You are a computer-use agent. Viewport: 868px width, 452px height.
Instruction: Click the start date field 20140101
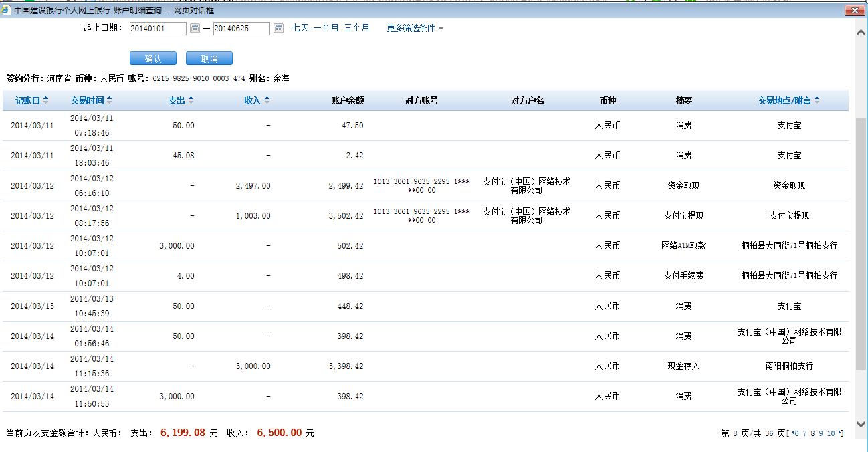click(x=157, y=28)
